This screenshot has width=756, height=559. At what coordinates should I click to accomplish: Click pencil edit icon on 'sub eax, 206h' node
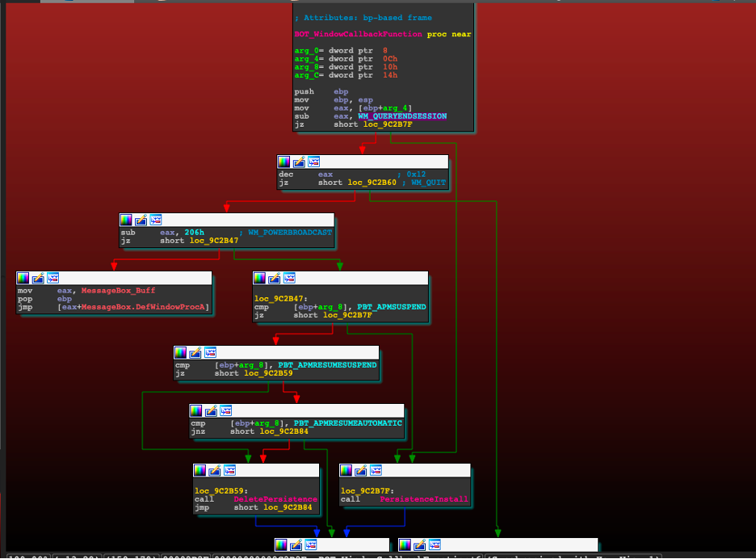(141, 221)
